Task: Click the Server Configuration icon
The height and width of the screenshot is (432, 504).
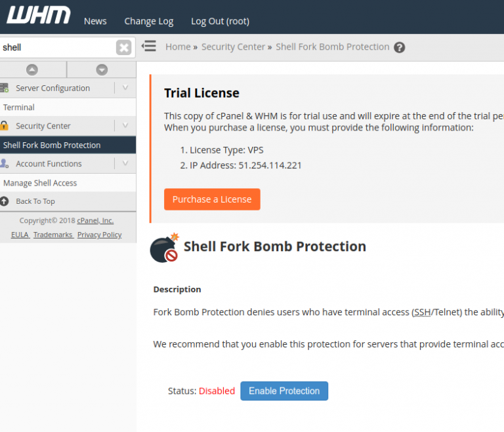Action: pyautogui.click(x=5, y=88)
